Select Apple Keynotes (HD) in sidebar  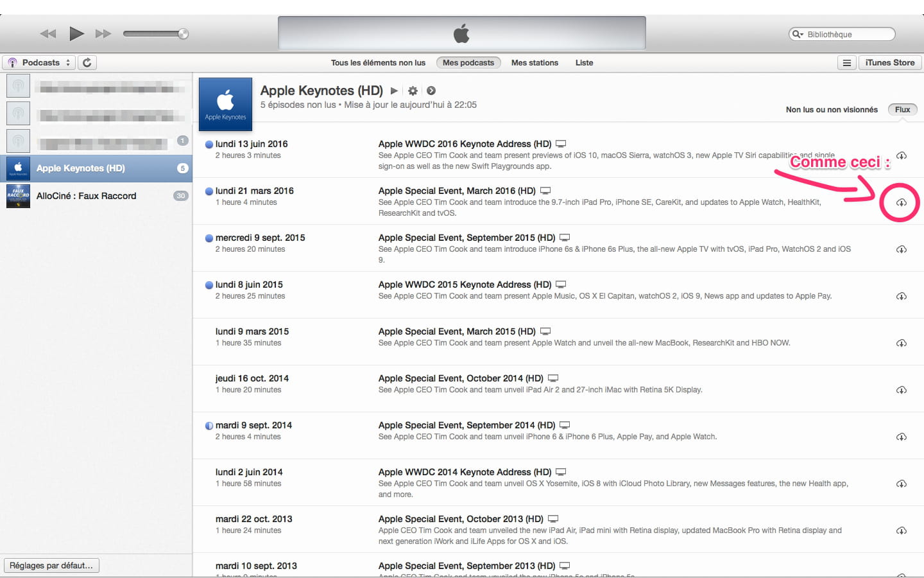point(96,168)
